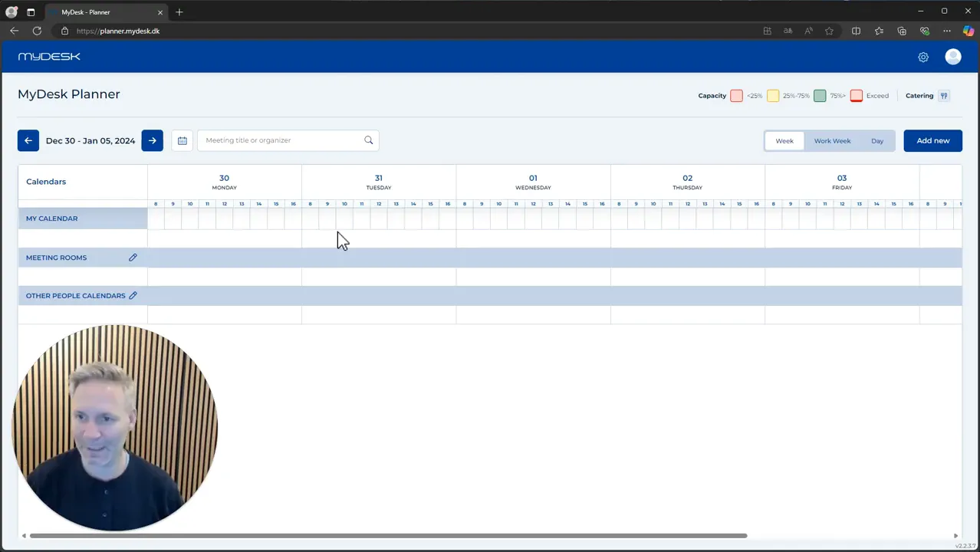Click the 01 Wednesday day header

coord(533,182)
